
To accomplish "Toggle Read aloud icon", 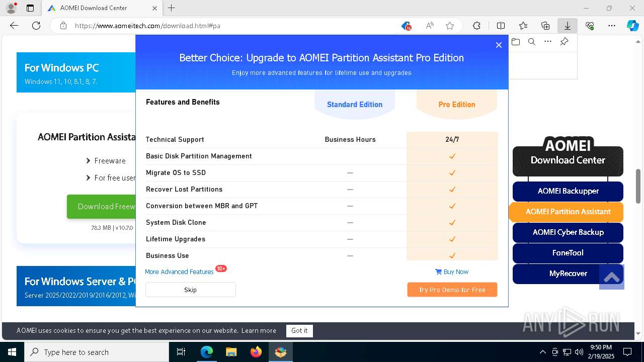I will [429, 26].
